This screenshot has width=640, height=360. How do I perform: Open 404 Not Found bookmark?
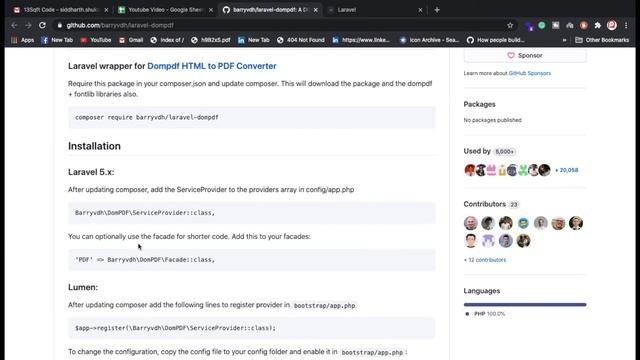pyautogui.click(x=301, y=40)
